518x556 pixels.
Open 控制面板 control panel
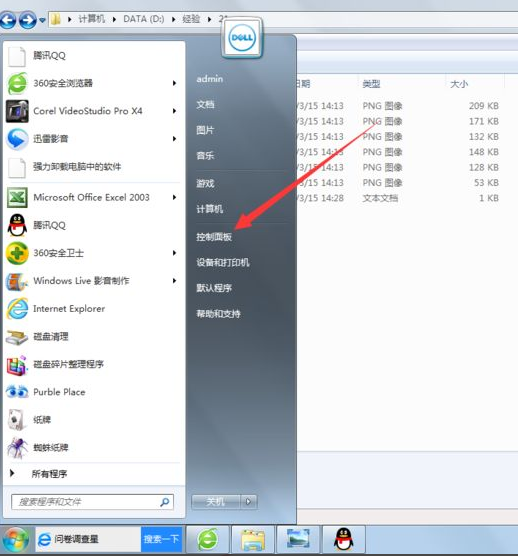[x=214, y=237]
